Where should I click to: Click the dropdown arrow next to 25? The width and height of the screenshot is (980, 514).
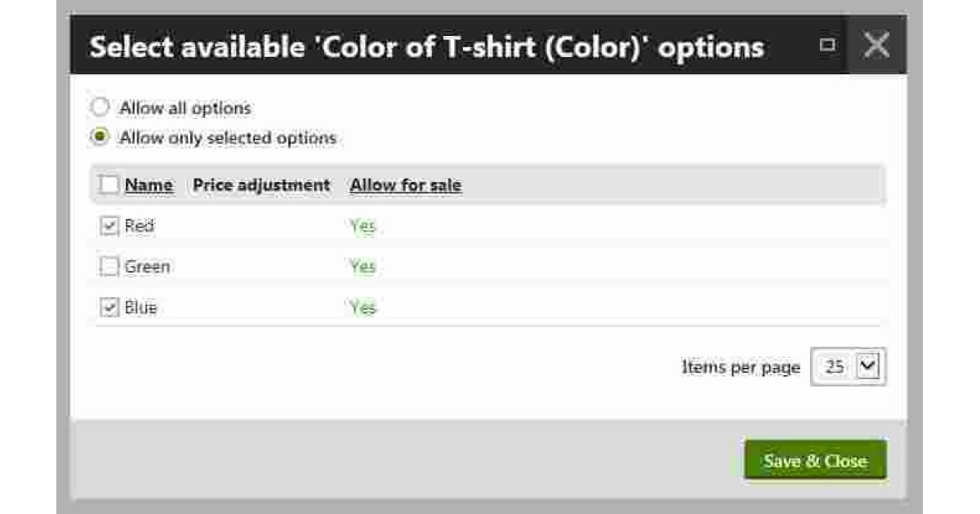[868, 366]
